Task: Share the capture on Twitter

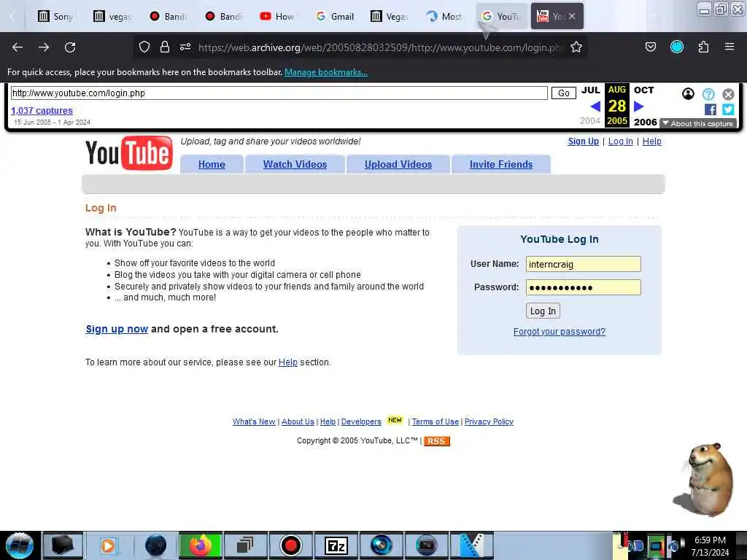Action: [729, 110]
